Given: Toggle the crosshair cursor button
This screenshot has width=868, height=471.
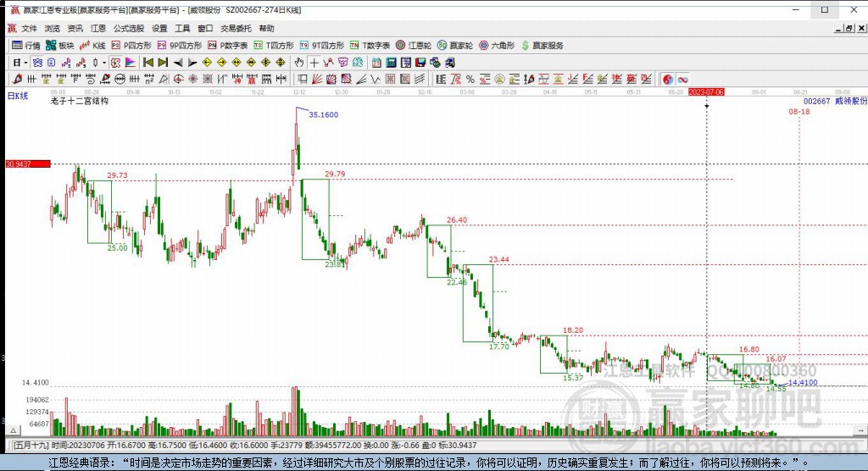Looking at the screenshot, I should (x=314, y=63).
